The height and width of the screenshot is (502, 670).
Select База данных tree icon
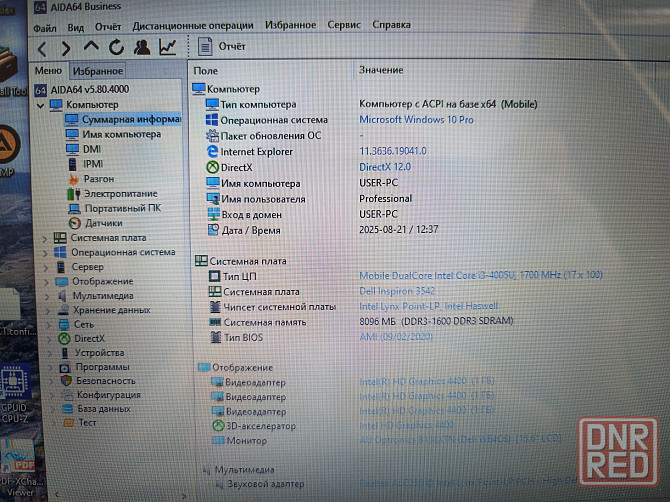[x=68, y=409]
